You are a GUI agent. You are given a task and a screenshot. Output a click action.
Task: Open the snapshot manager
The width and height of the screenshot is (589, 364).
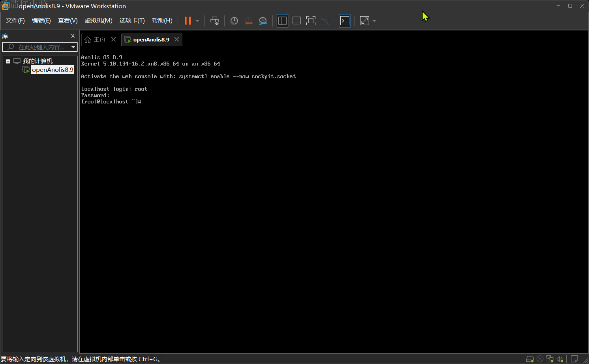[x=263, y=21]
